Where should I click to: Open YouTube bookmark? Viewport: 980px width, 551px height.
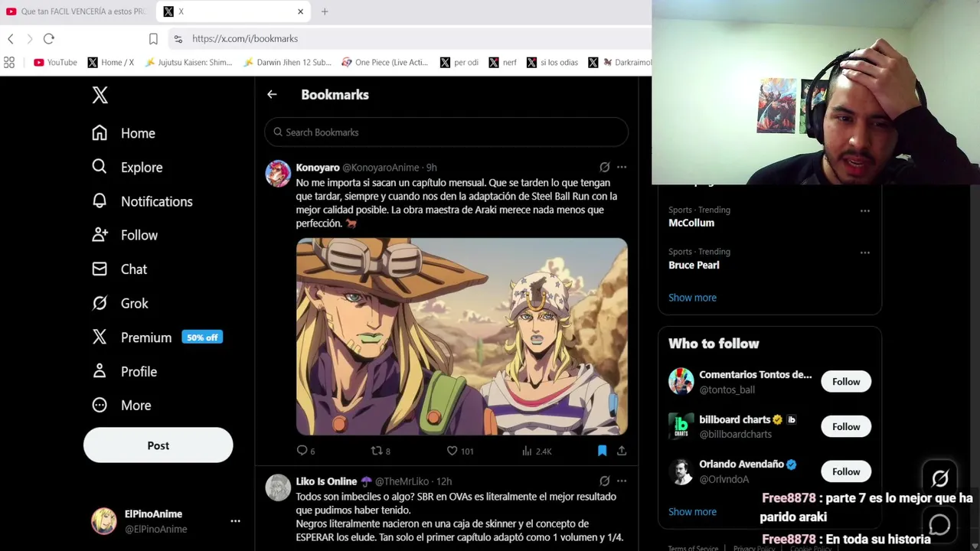pos(55,62)
